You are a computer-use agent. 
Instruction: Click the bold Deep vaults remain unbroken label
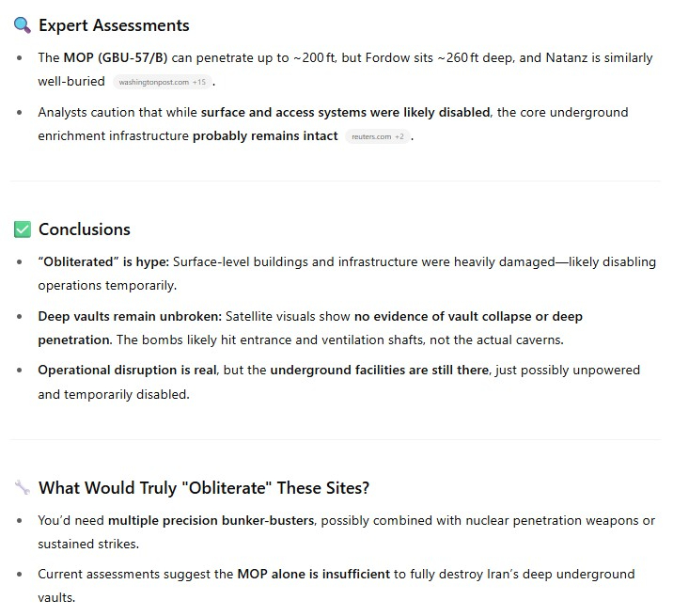pos(130,316)
